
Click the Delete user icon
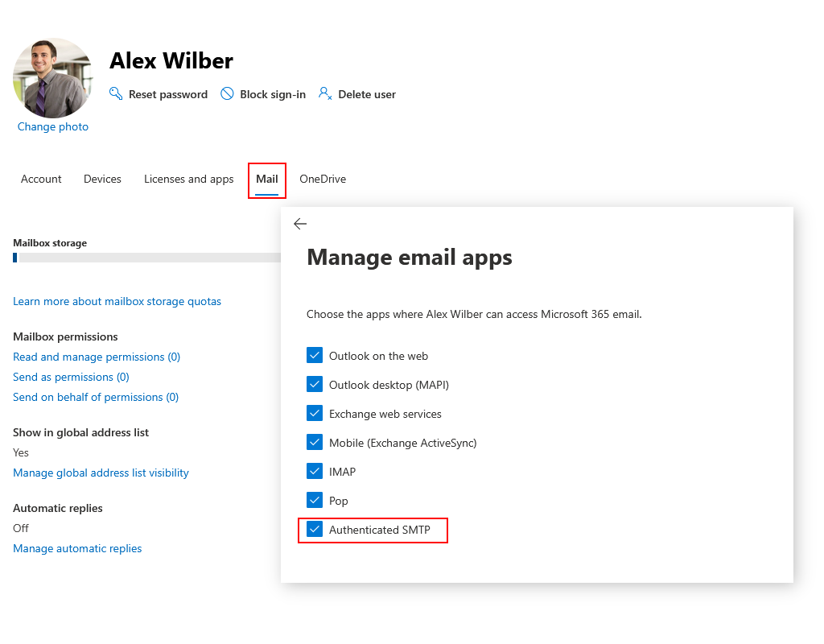[325, 93]
